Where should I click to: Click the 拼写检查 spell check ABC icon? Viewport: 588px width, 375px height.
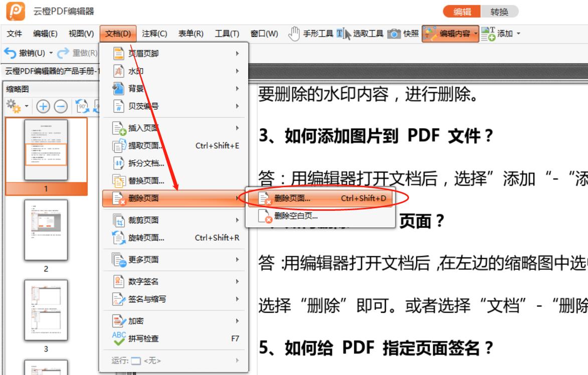119,338
